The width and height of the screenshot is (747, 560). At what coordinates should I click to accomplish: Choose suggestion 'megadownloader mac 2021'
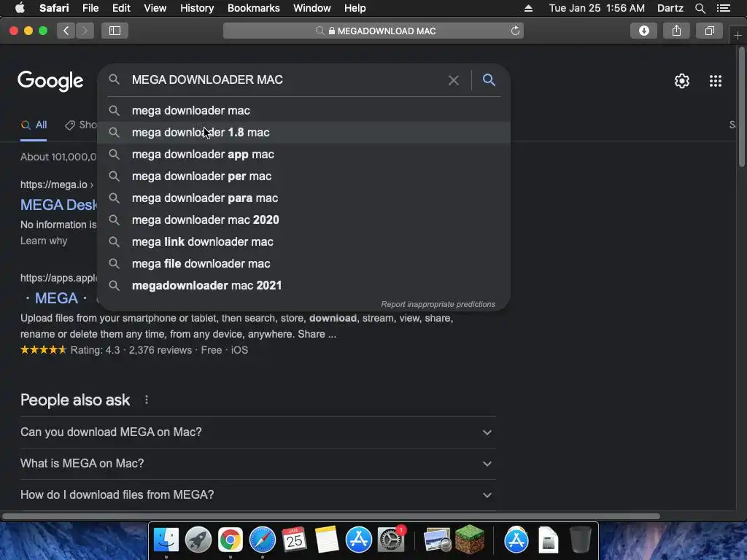click(303, 286)
